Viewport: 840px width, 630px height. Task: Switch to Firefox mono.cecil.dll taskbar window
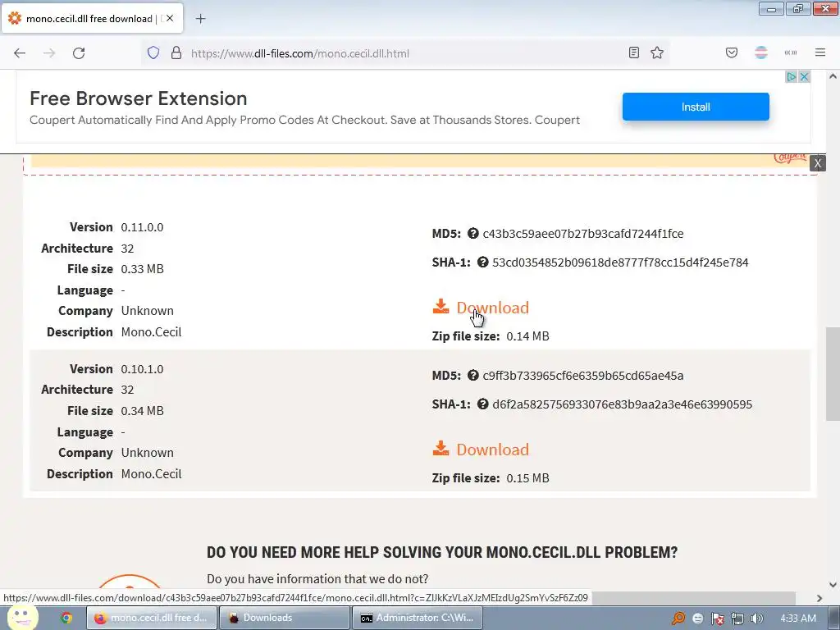click(x=151, y=618)
